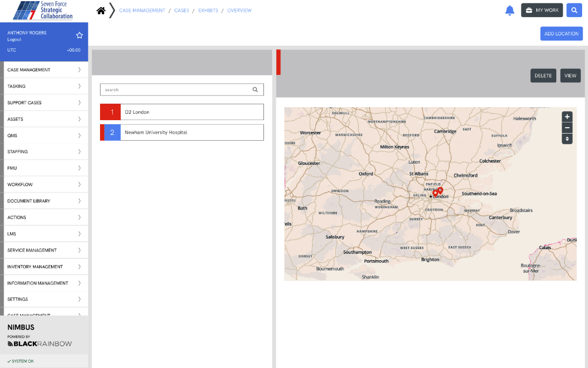Click the DELETE button
Screen dimensions: 588x368
click(x=543, y=75)
